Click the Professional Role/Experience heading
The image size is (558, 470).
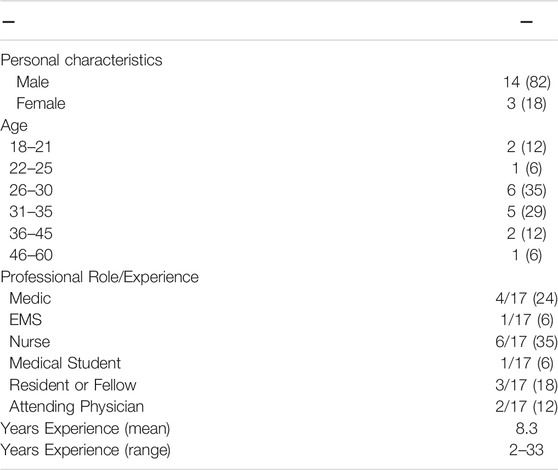tap(100, 277)
